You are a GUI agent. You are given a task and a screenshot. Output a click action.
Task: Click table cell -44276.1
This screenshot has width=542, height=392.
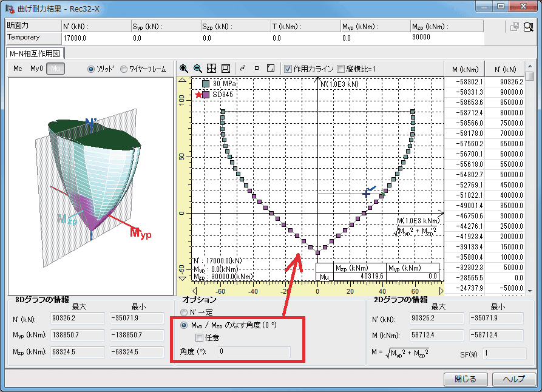point(464,226)
